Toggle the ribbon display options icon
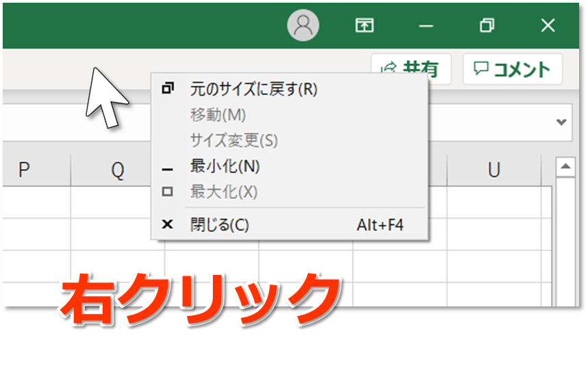Image resolution: width=588 pixels, height=381 pixels. (x=364, y=25)
